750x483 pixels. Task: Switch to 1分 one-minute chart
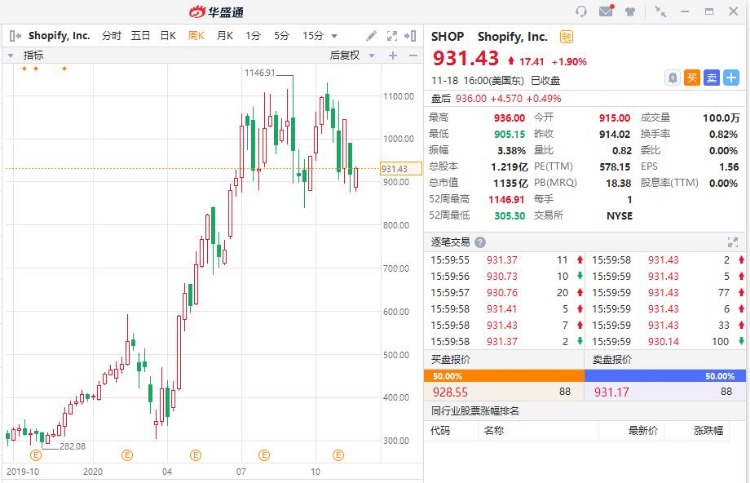tap(253, 36)
